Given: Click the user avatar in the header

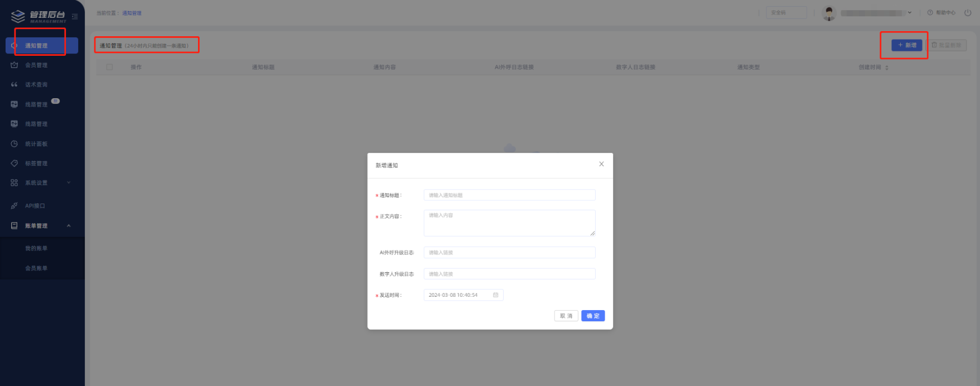Looking at the screenshot, I should click(829, 13).
